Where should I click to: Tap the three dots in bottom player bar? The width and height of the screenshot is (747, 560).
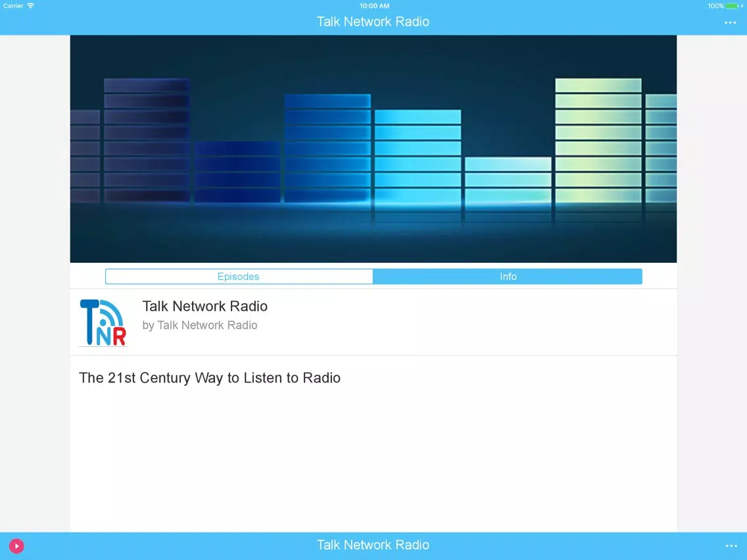[731, 546]
